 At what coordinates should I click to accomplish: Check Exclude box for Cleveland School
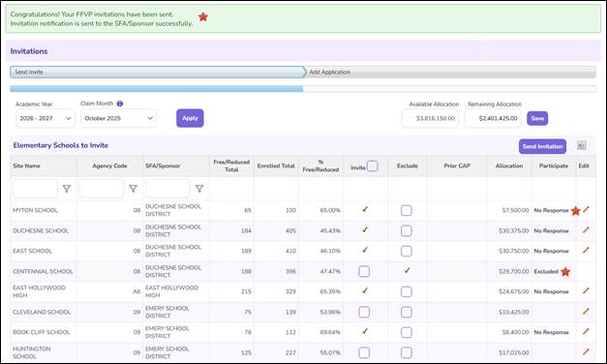tap(406, 312)
